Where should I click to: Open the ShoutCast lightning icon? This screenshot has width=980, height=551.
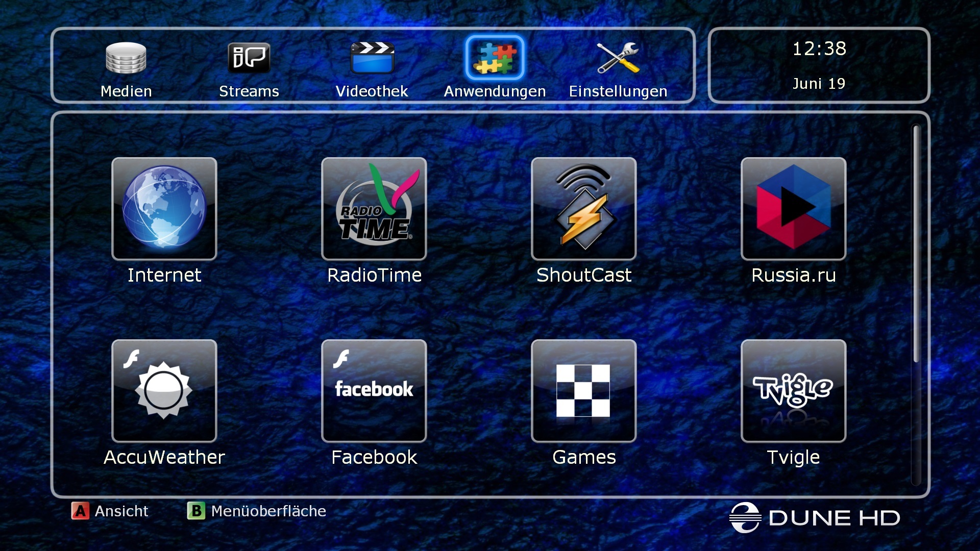click(x=583, y=208)
